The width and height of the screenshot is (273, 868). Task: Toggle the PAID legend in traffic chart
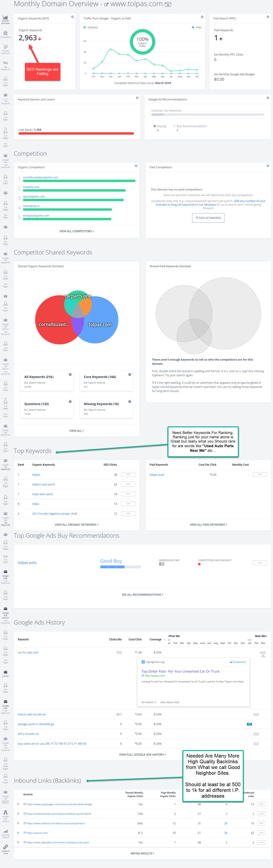[x=196, y=27]
